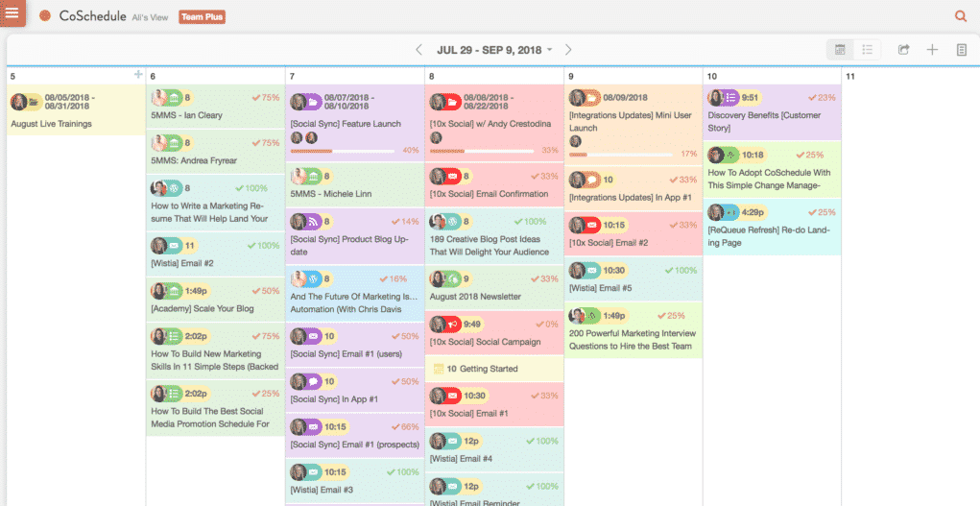980x506 pixels.
Task: Click the icon on August 2018 Newsletter card
Action: [x=453, y=279]
